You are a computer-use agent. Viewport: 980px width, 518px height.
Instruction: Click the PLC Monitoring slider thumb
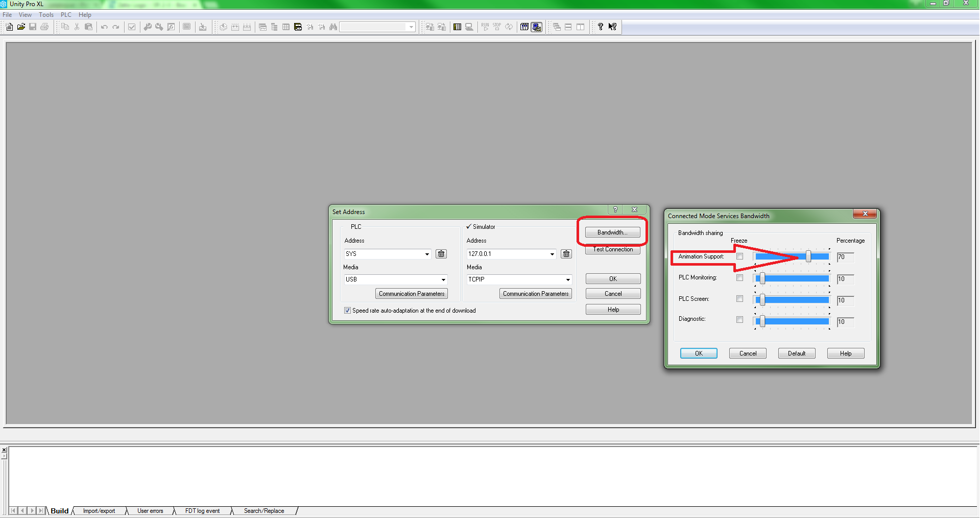(762, 278)
